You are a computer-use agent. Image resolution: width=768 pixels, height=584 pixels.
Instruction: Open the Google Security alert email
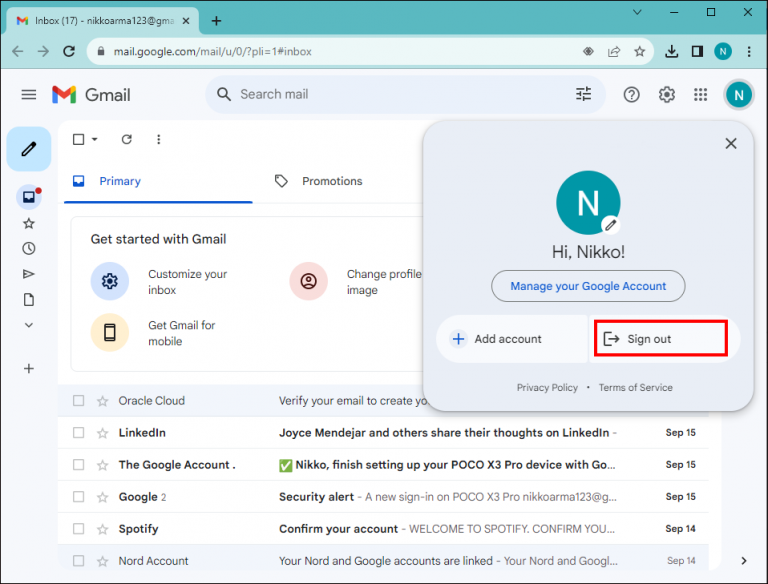pos(383,497)
